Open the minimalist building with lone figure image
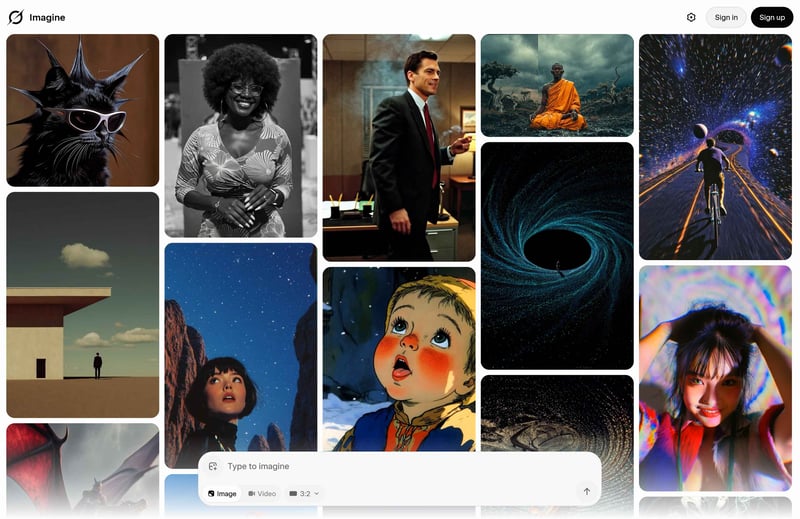Screen dimensions: 800x519 coord(83,305)
